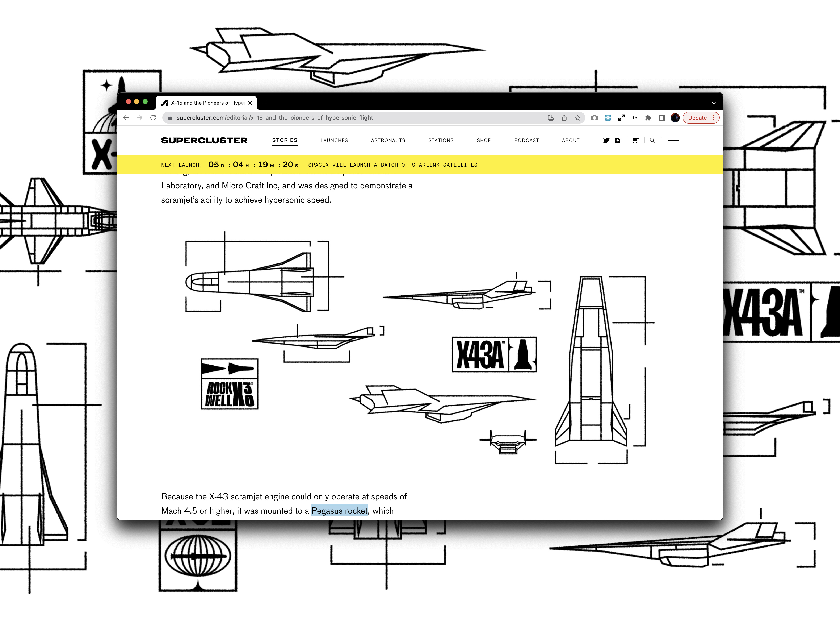840x628 pixels.
Task: Open the Extensions puzzle piece menu
Action: tap(648, 118)
